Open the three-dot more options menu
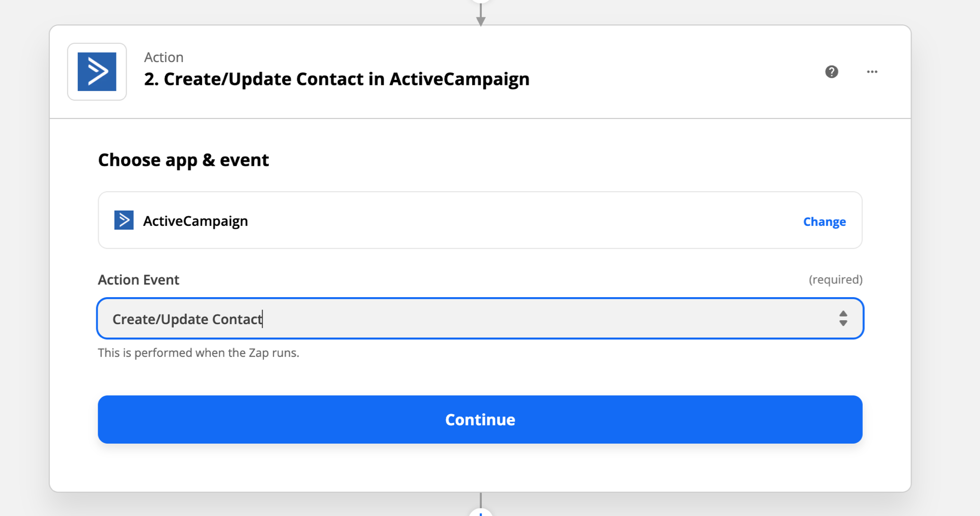This screenshot has height=516, width=980. pos(872,72)
